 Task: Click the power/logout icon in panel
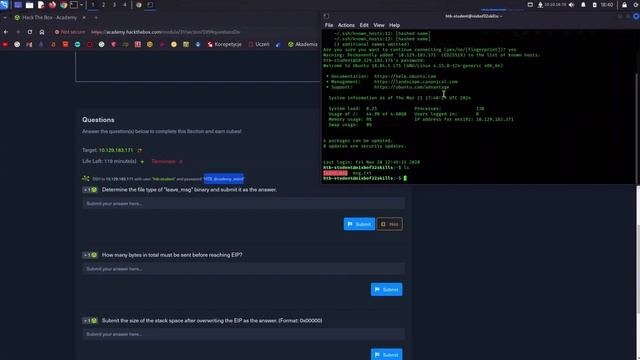[x=637, y=5]
